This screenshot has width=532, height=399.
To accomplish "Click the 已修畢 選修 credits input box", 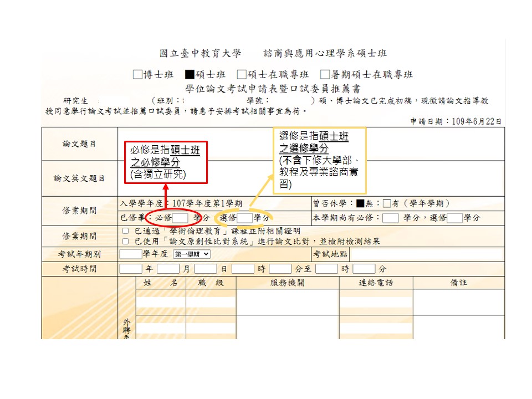I will click(244, 218).
